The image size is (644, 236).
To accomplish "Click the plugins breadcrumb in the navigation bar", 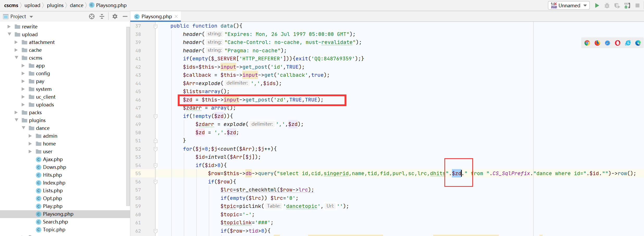I will click(55, 5).
